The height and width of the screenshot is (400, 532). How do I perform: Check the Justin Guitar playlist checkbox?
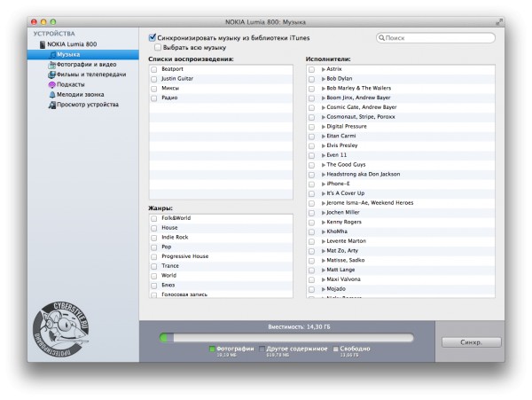154,79
